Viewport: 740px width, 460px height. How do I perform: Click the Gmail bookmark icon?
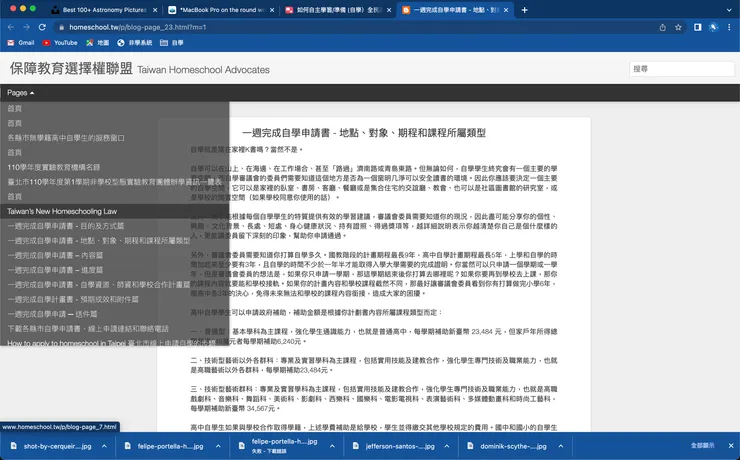tap(11, 43)
